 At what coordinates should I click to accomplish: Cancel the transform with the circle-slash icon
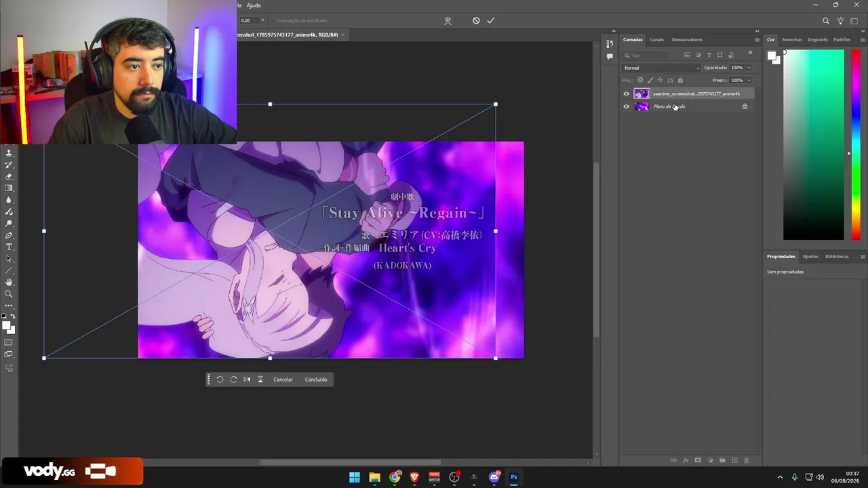point(476,20)
